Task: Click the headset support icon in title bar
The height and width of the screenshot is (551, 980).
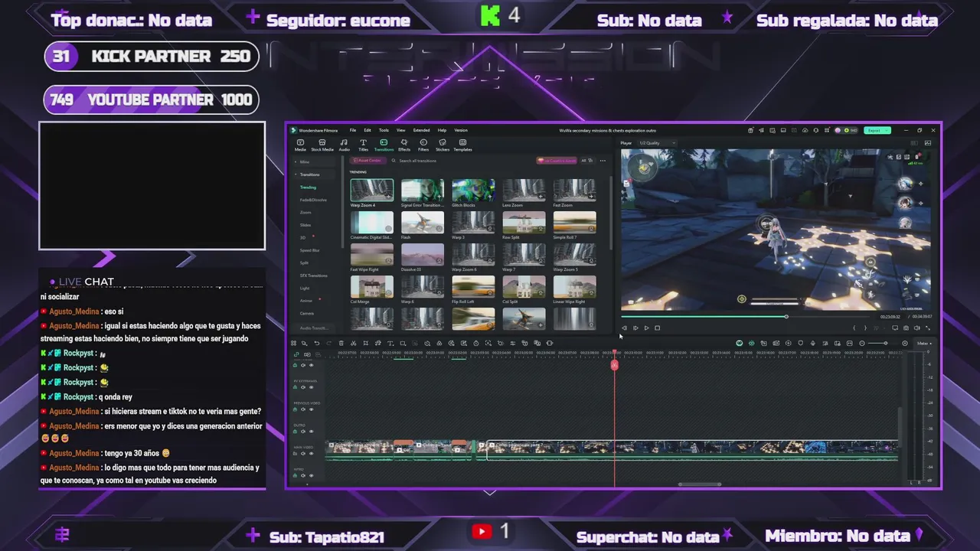Action: (x=816, y=130)
